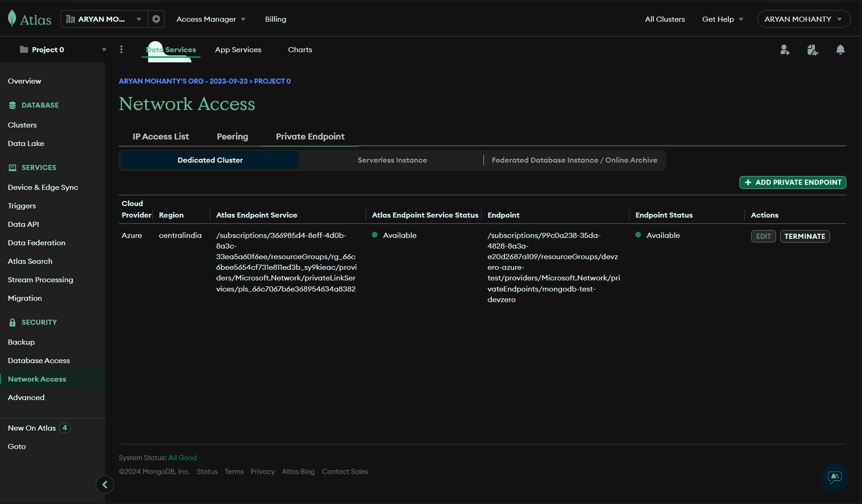
Task: Expand the Project 0 selector
Action: coord(62,49)
